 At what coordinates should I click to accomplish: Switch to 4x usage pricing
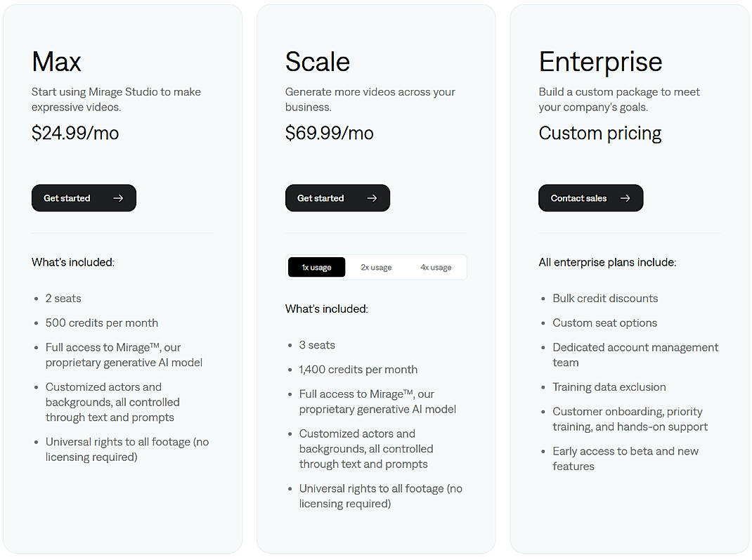pyautogui.click(x=436, y=267)
